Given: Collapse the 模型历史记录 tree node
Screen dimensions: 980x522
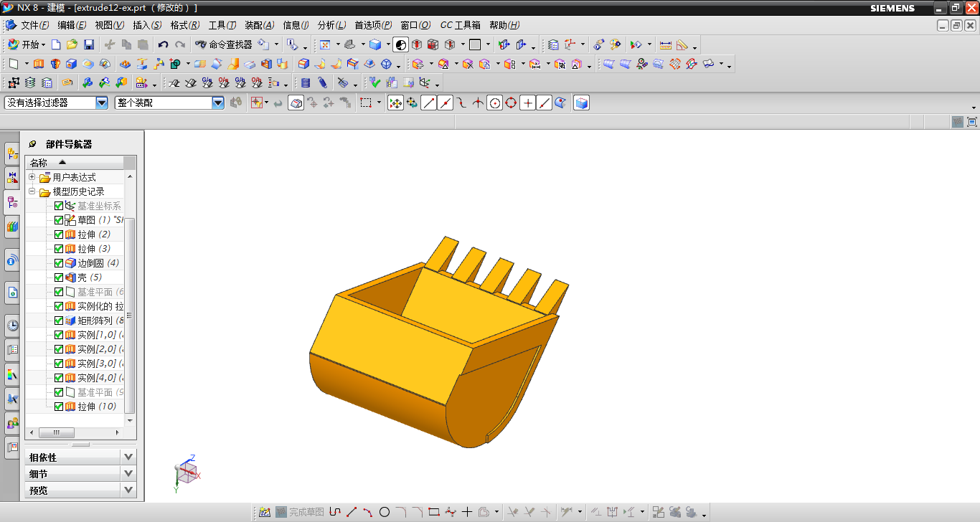Looking at the screenshot, I should 32,191.
